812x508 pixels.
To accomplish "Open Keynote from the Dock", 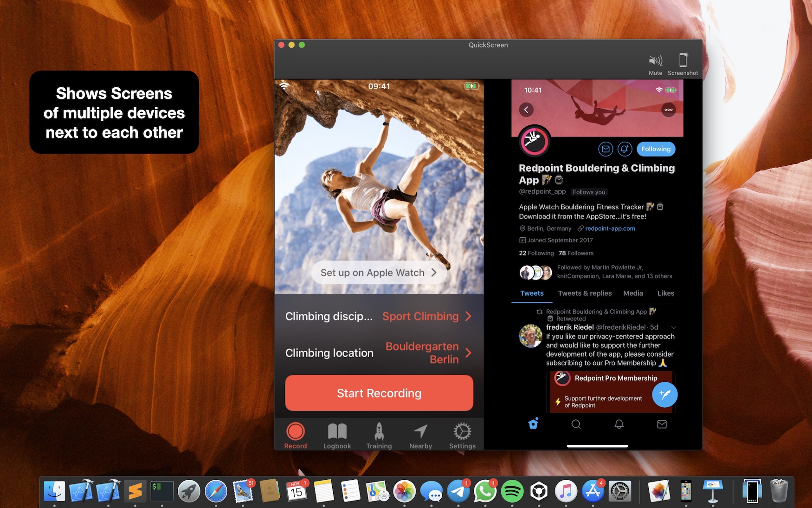I will pyautogui.click(x=713, y=491).
